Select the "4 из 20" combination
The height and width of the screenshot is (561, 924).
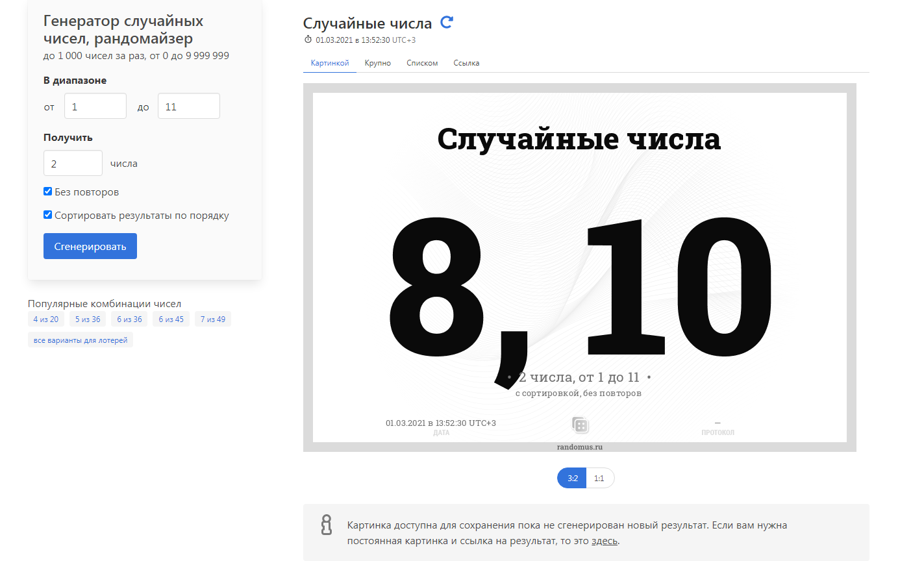click(45, 318)
